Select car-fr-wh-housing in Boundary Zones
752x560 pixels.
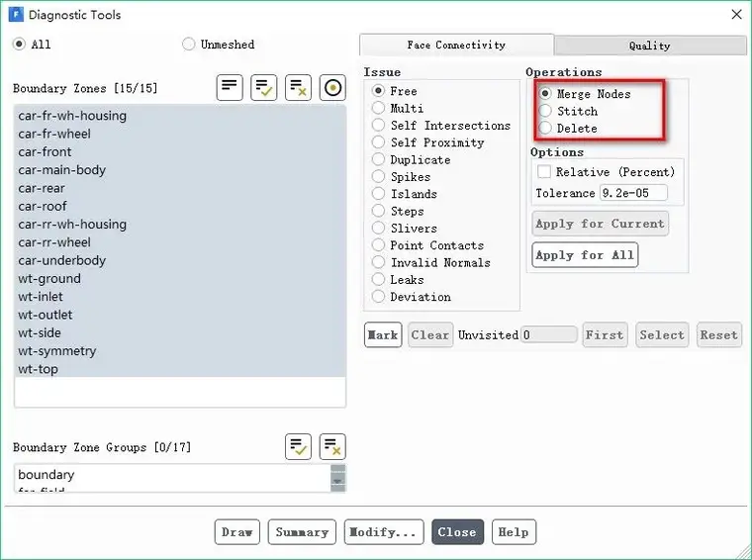coord(180,116)
